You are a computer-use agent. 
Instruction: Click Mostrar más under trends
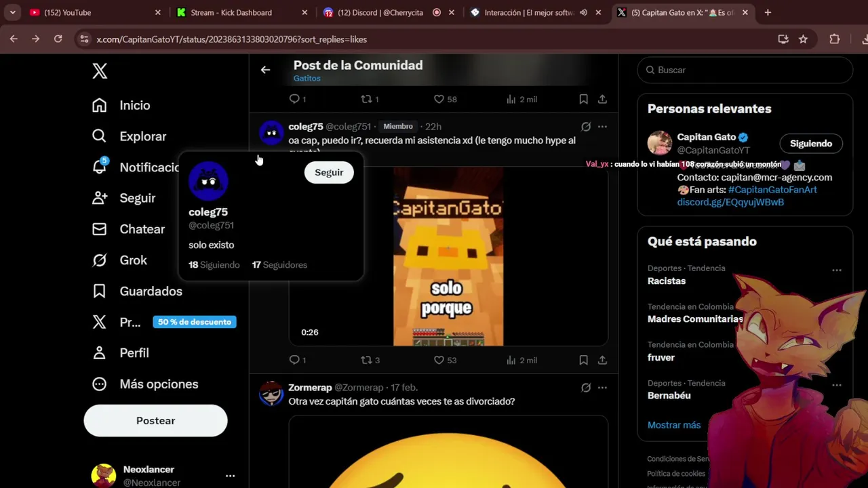pos(674,425)
